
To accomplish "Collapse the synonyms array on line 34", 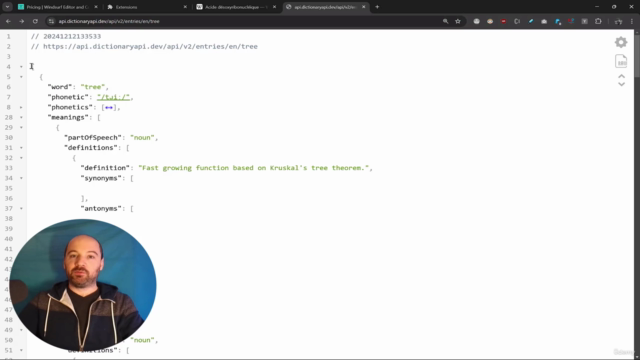I will [21, 178].
